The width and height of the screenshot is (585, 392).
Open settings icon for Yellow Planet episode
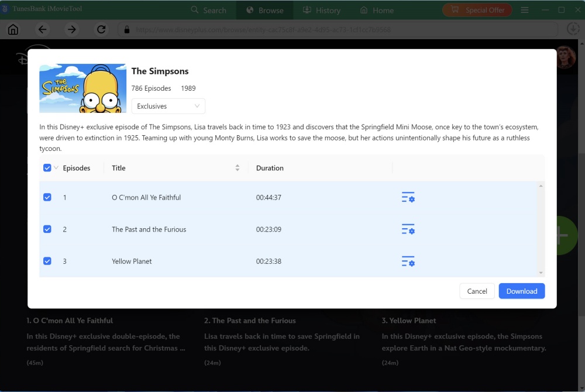click(408, 262)
